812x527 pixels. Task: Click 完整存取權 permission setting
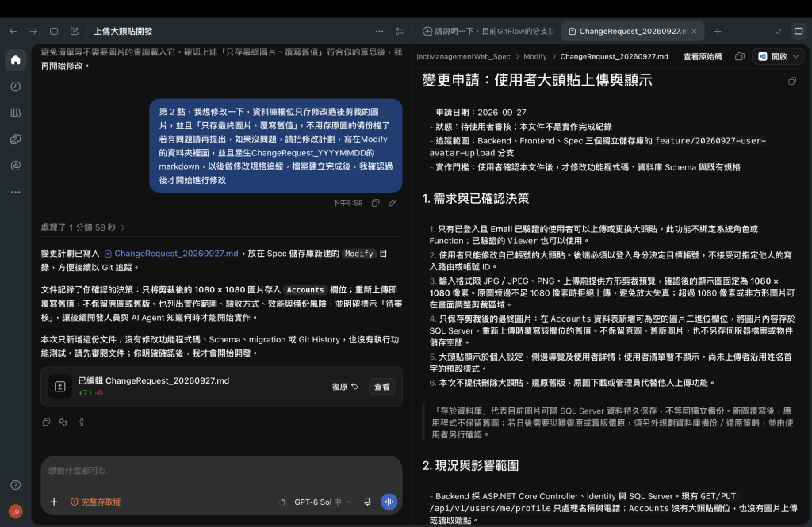point(95,502)
